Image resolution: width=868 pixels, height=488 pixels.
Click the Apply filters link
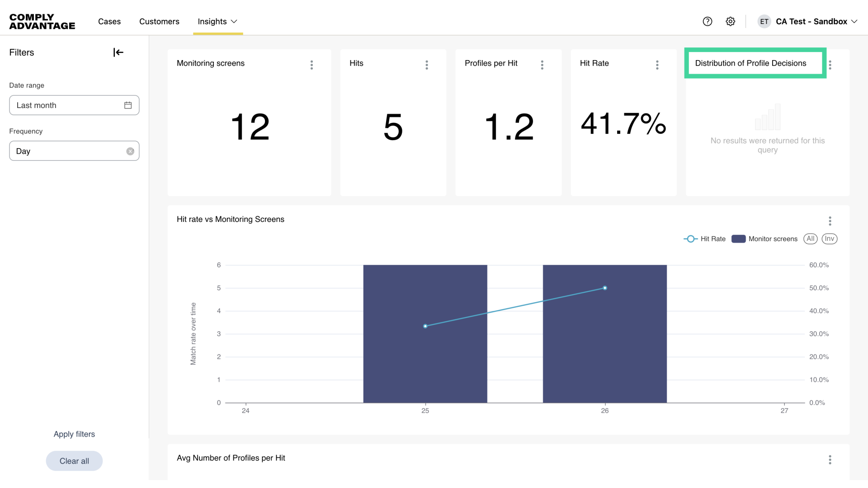(x=74, y=434)
